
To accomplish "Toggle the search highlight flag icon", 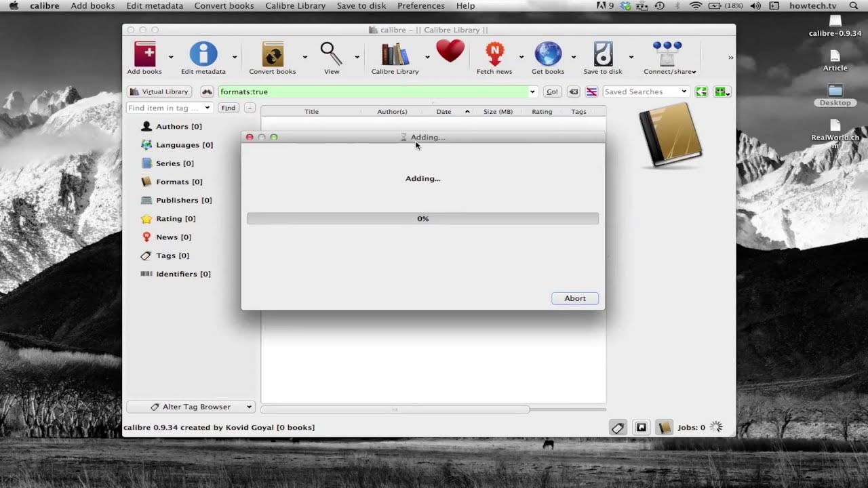I will pos(591,91).
